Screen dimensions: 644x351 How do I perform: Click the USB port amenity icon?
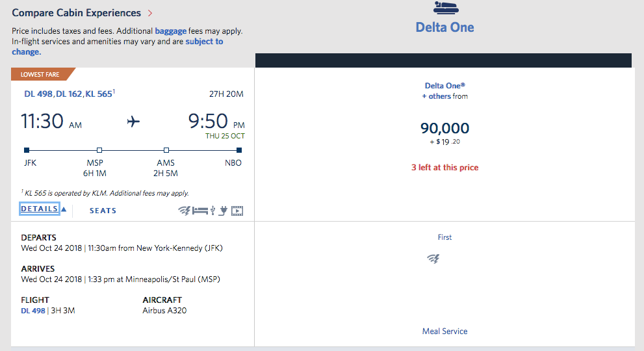coord(213,211)
